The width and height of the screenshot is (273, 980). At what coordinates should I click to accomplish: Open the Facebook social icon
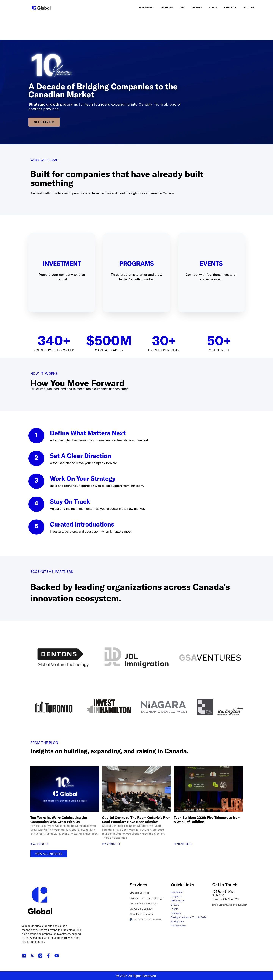pyautogui.click(x=48, y=955)
